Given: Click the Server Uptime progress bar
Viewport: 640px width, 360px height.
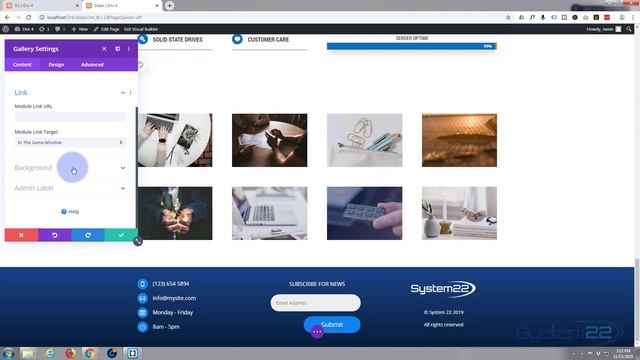Looking at the screenshot, I should pos(411,46).
